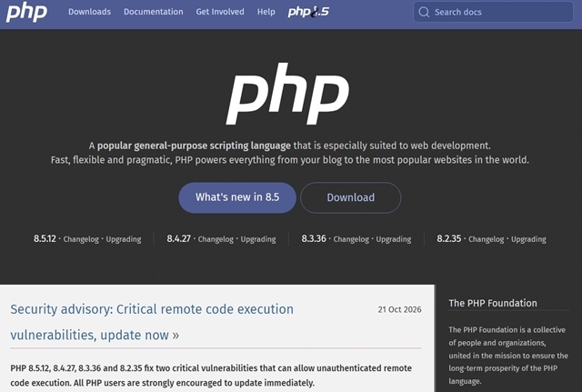Open the Help navigation link
This screenshot has width=582, height=392.
click(266, 12)
